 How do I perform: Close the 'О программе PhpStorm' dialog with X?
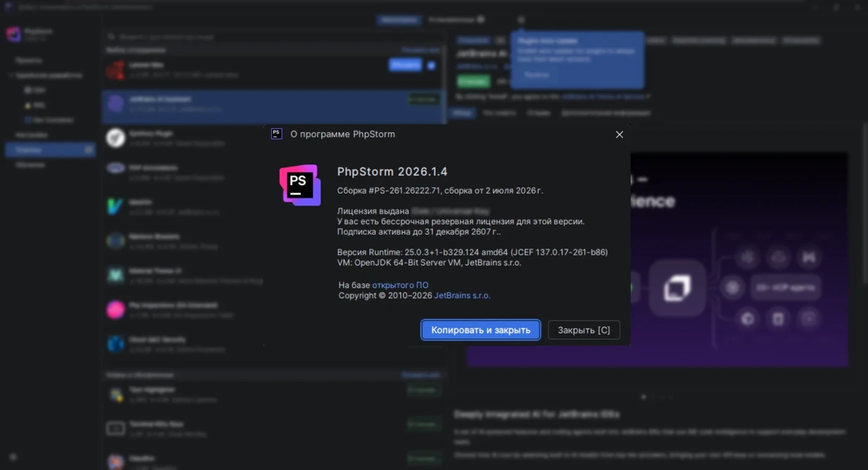tap(619, 134)
